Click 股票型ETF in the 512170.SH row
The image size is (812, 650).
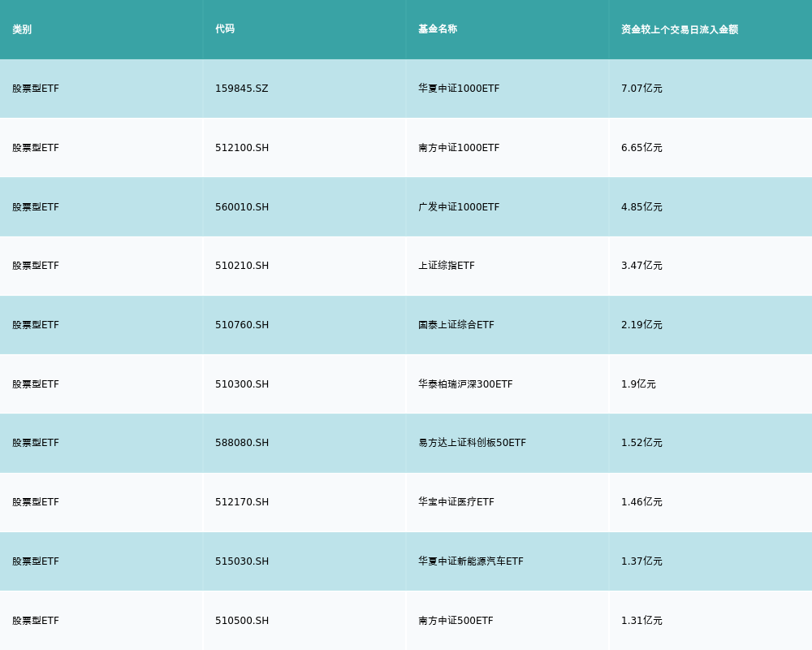36,502
